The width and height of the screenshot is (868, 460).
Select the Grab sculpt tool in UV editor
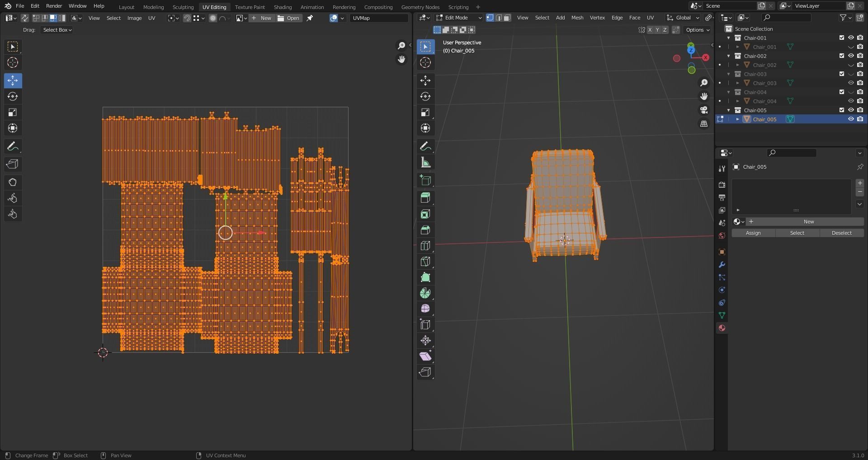coord(13,182)
